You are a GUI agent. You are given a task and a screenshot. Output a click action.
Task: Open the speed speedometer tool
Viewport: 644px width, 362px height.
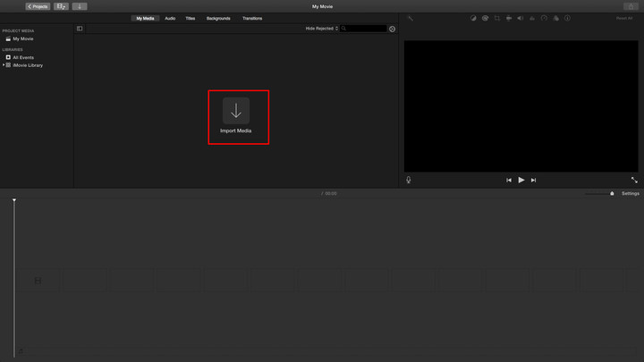(544, 18)
